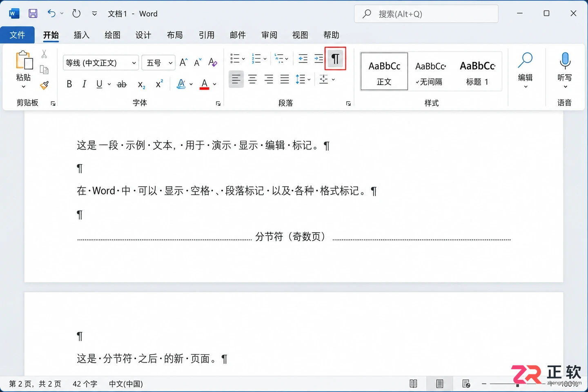This screenshot has height=392, width=588.
Task: Click the Copy icon
Action: pyautogui.click(x=44, y=69)
